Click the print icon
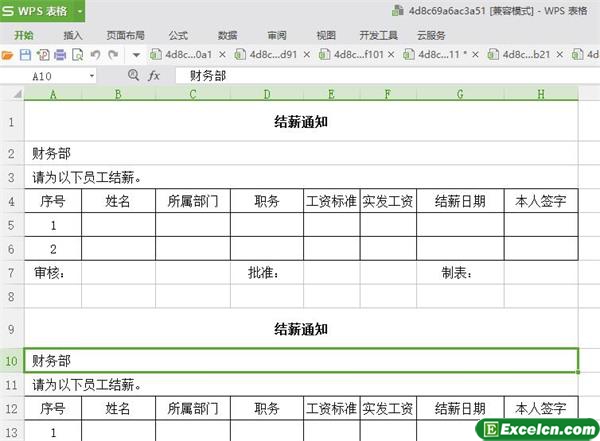This screenshot has width=600, height=441. click(60, 55)
